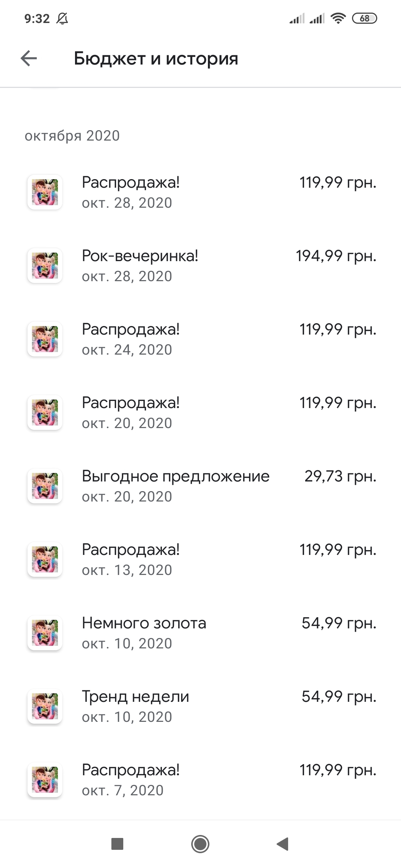Tap the 194,99 грн. price amount
Viewport: 401px width, 868px height.
336,256
